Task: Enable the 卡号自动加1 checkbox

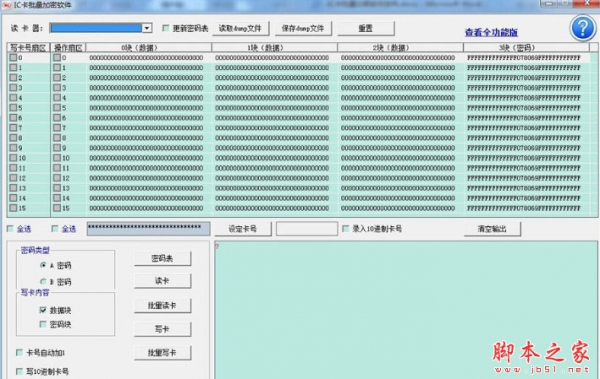Action: click(19, 353)
